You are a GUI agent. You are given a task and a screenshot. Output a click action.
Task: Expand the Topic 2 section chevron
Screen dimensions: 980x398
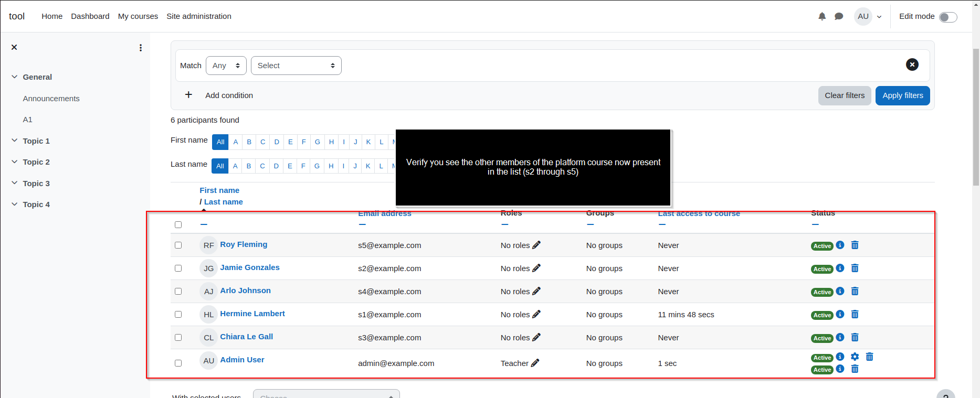[14, 162]
